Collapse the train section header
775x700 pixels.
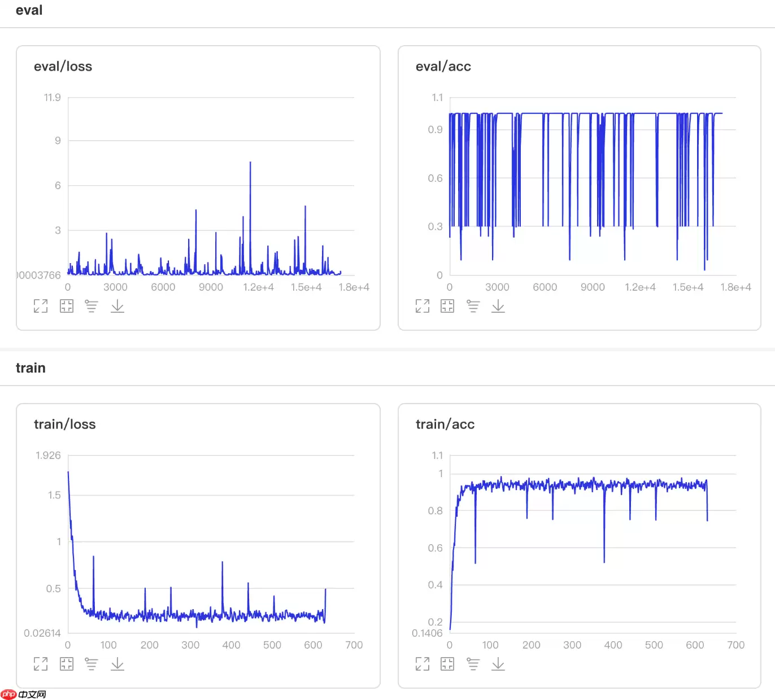click(31, 368)
